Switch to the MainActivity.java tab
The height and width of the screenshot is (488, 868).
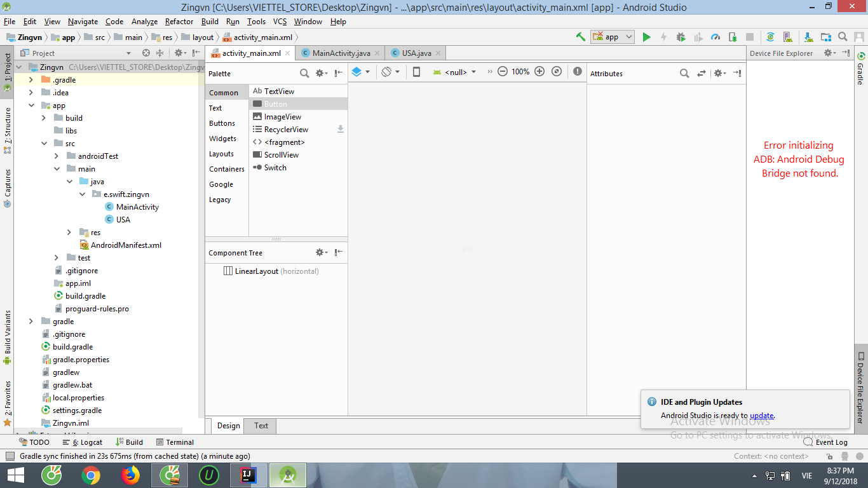[x=341, y=53]
